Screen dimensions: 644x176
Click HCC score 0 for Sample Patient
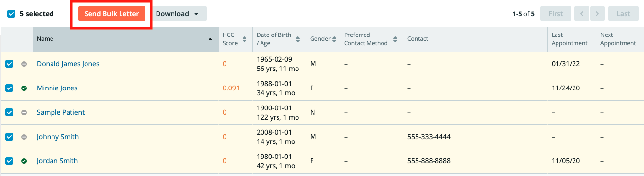click(x=225, y=112)
